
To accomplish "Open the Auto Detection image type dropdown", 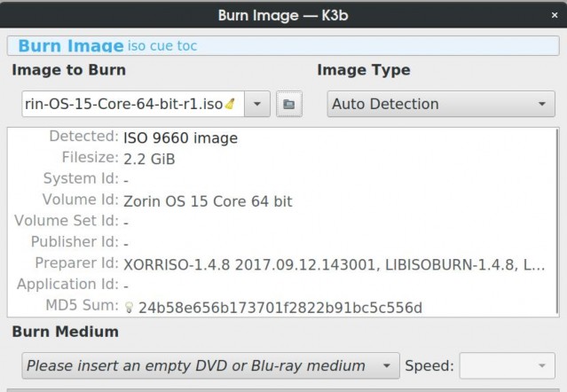I will click(441, 104).
